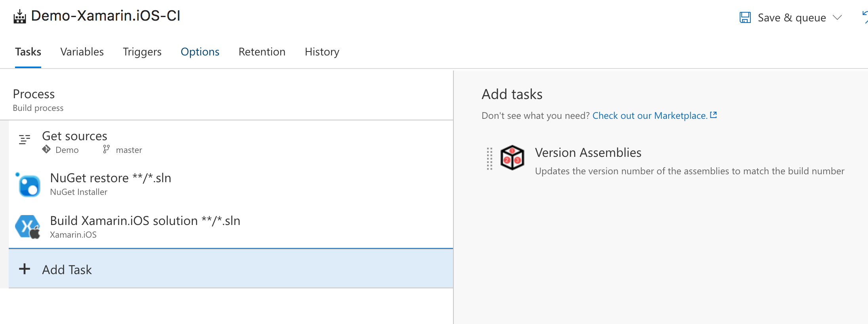
Task: Select the Version Assemblies task title
Action: pyautogui.click(x=588, y=152)
